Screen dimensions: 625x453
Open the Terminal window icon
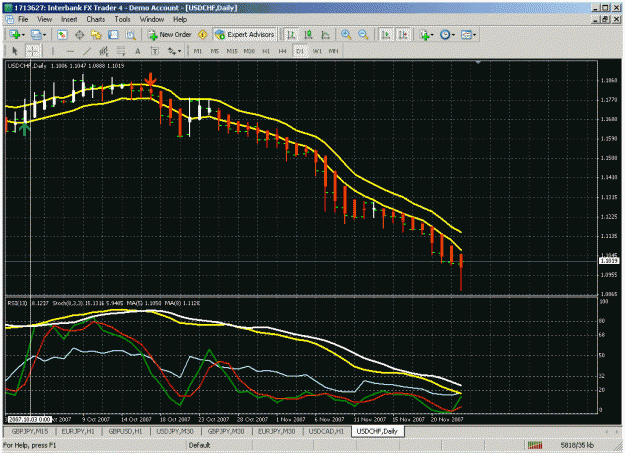point(113,35)
